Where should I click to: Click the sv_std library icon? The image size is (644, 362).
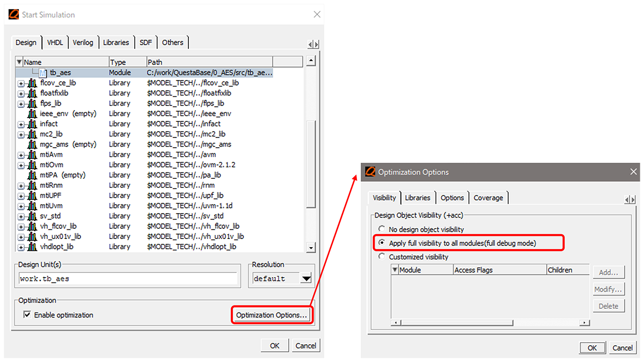pyautogui.click(x=32, y=216)
